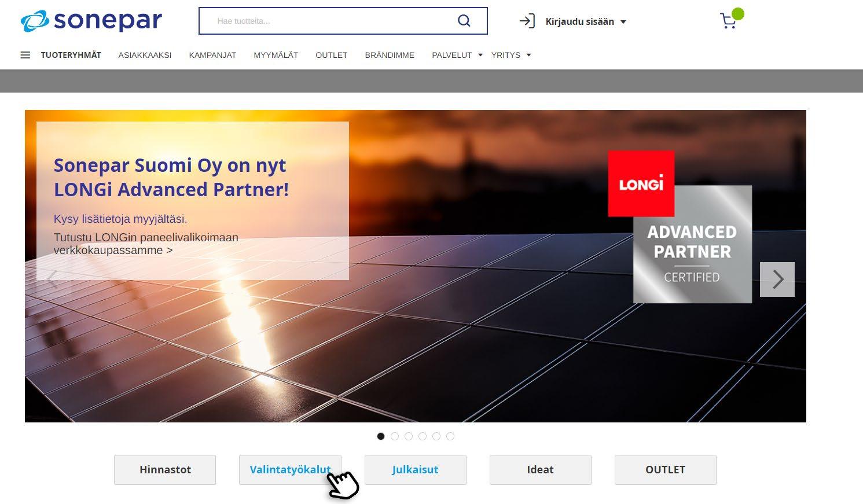
Task: Open the Myymälät menu item
Action: point(276,55)
